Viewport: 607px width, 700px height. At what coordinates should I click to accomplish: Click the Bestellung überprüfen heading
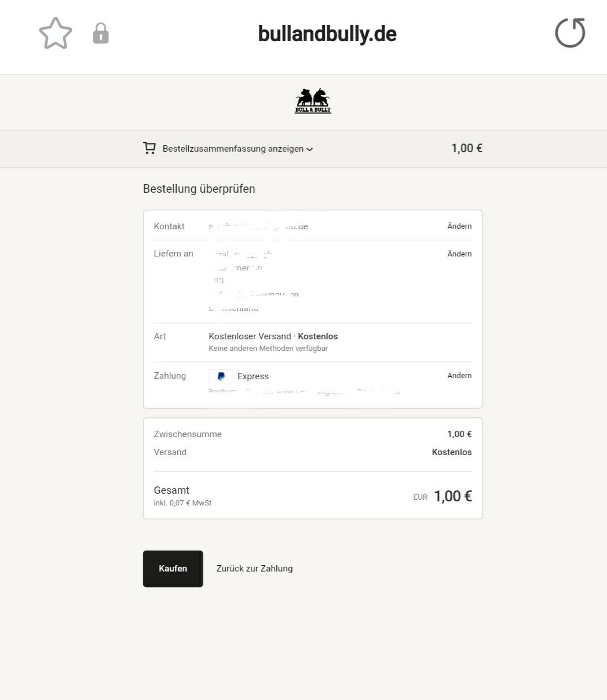[199, 189]
